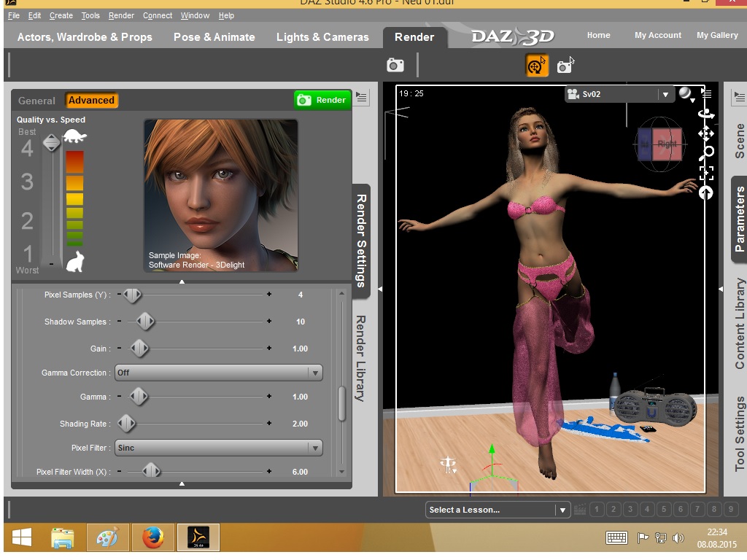Click the render camera icon in the toolbar

pyautogui.click(x=395, y=65)
